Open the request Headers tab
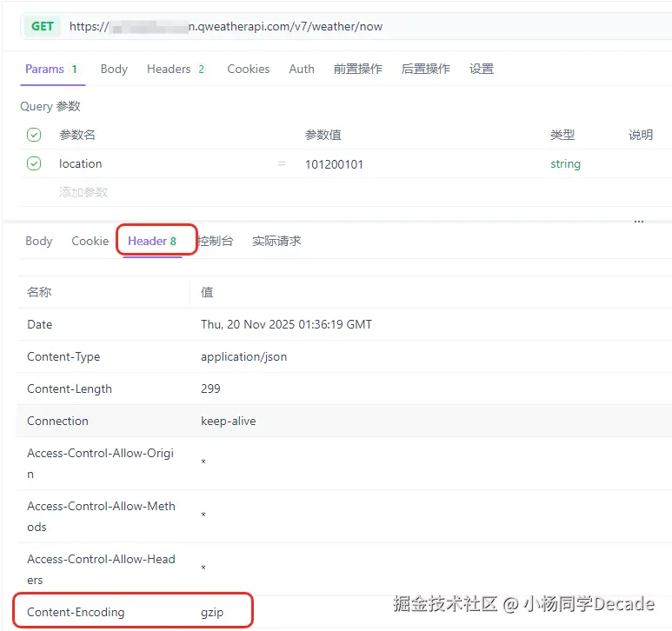The width and height of the screenshot is (672, 631). click(176, 69)
